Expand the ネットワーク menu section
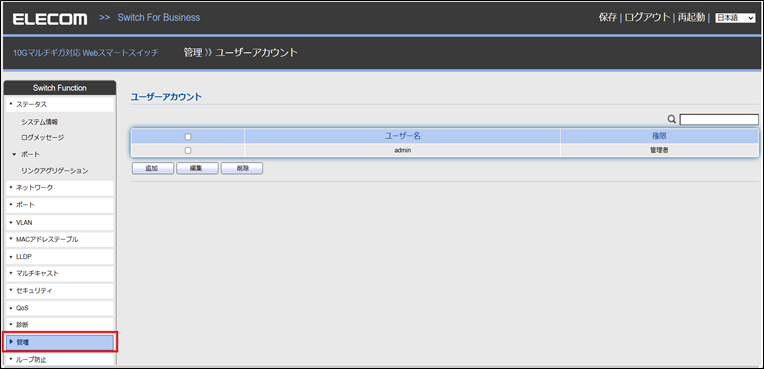Viewport: 764px width, 369px height. [59, 188]
